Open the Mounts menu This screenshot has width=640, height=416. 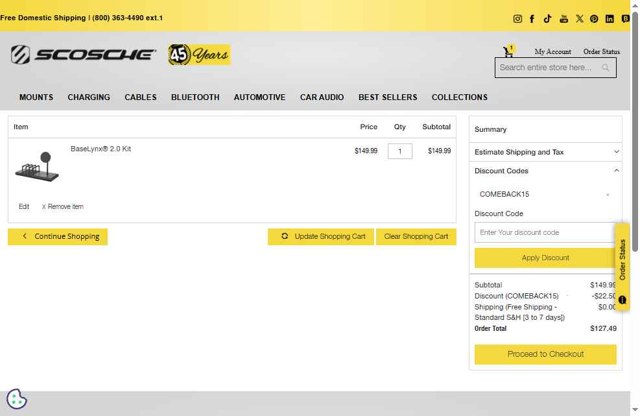36,97
